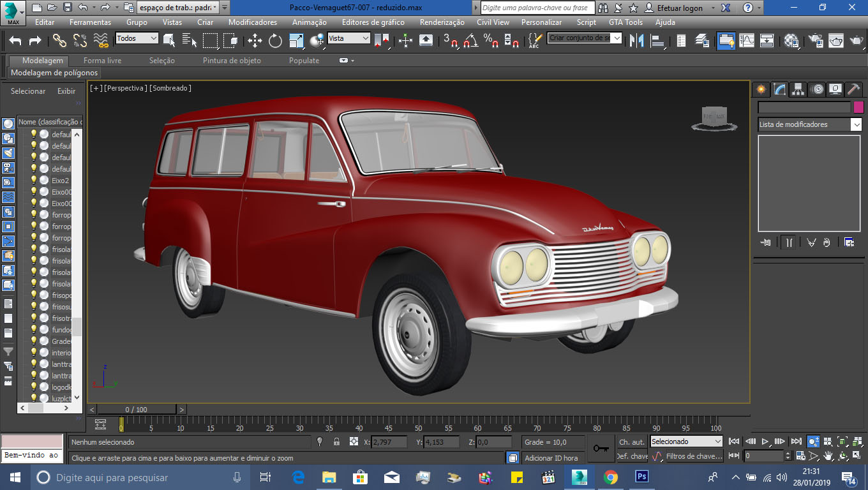Activate the Rotate tool
Screen dimensions: 868x490
(x=275, y=41)
